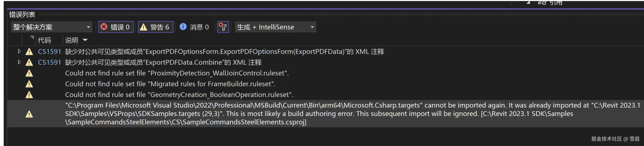Select the Microsoft.Csharp.targets import warning row
Viewport: 644px width, 146px height.
pyautogui.click(x=300, y=114)
